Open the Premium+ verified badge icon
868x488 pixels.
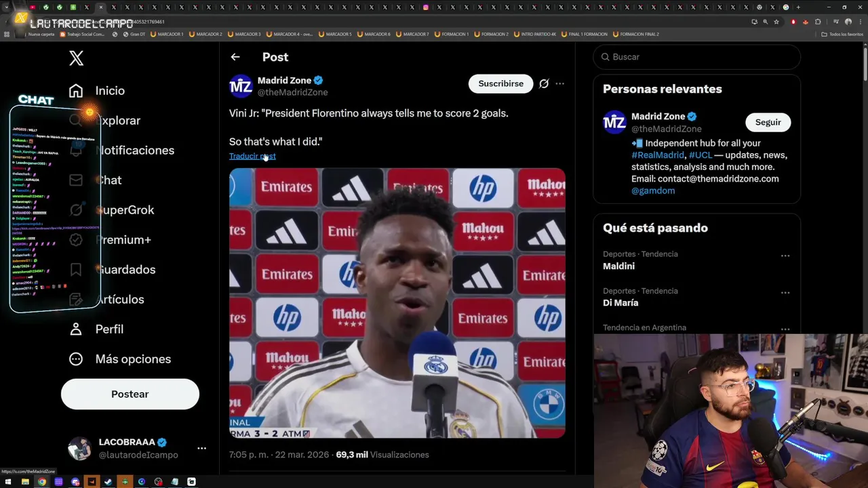coord(76,239)
